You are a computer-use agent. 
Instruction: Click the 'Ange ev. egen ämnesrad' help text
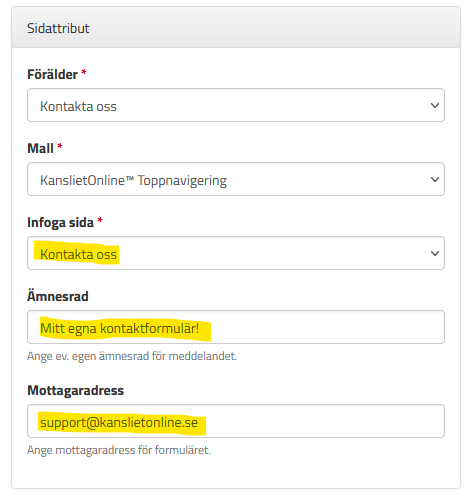point(132,356)
